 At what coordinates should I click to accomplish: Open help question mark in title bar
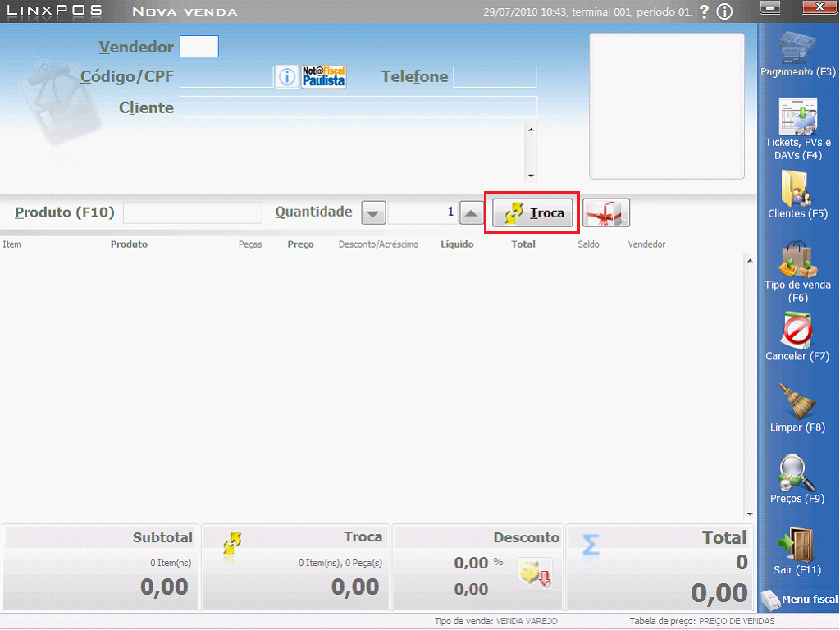[705, 11]
